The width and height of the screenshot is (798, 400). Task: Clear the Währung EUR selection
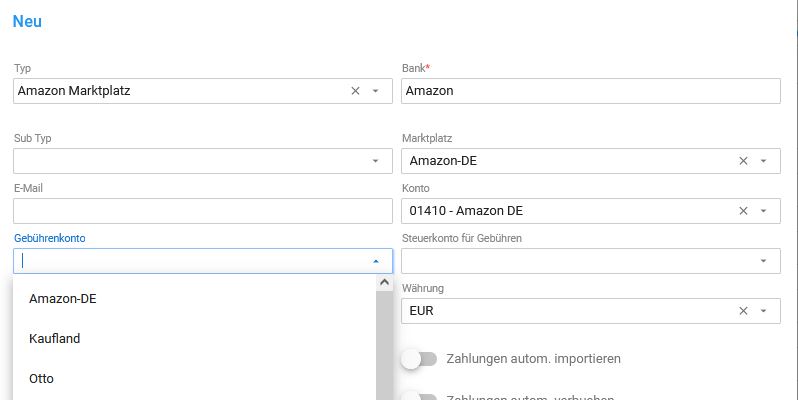pos(743,311)
